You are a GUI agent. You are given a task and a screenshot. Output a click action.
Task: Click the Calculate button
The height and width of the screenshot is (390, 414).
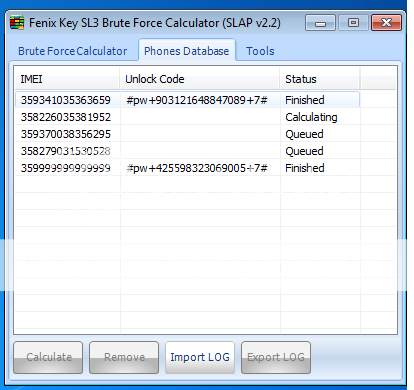[48, 357]
